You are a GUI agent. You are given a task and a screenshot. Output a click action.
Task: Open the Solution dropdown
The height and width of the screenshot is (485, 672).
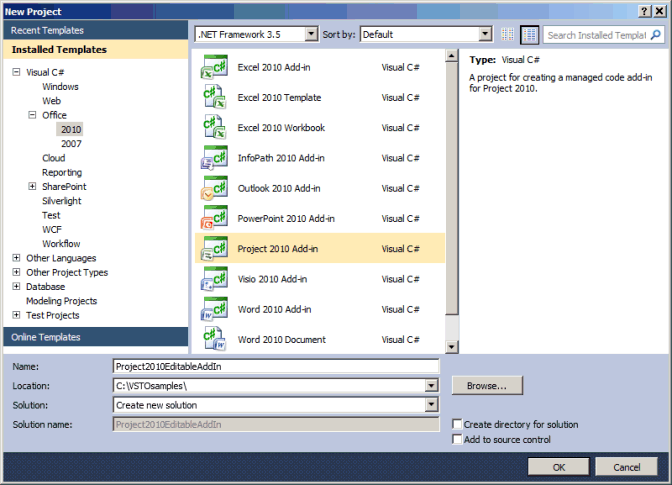point(432,404)
